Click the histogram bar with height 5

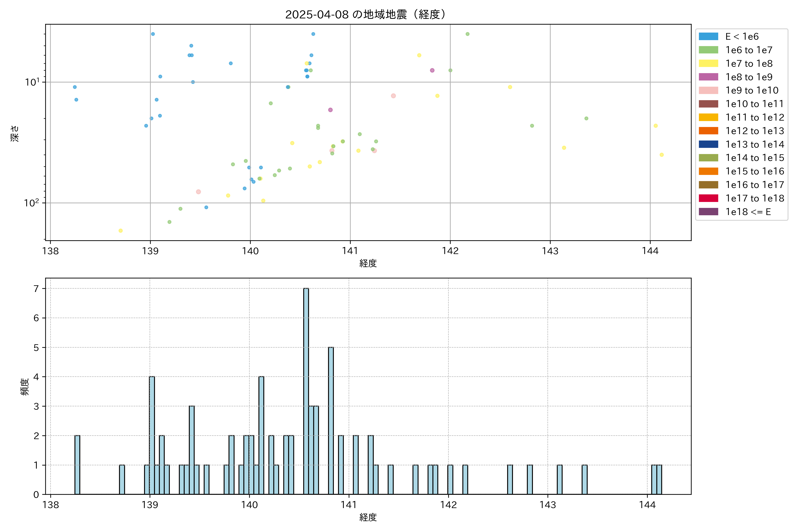click(x=331, y=421)
